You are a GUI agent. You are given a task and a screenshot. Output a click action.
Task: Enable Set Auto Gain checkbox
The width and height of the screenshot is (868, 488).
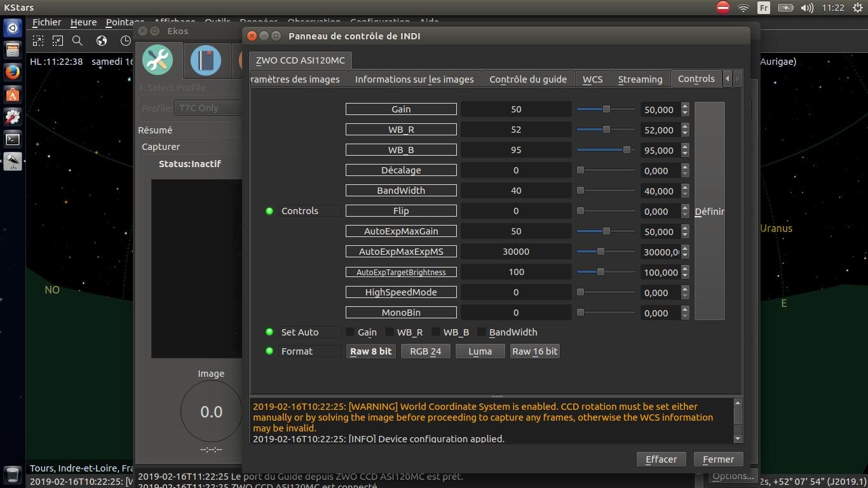[x=350, y=332]
